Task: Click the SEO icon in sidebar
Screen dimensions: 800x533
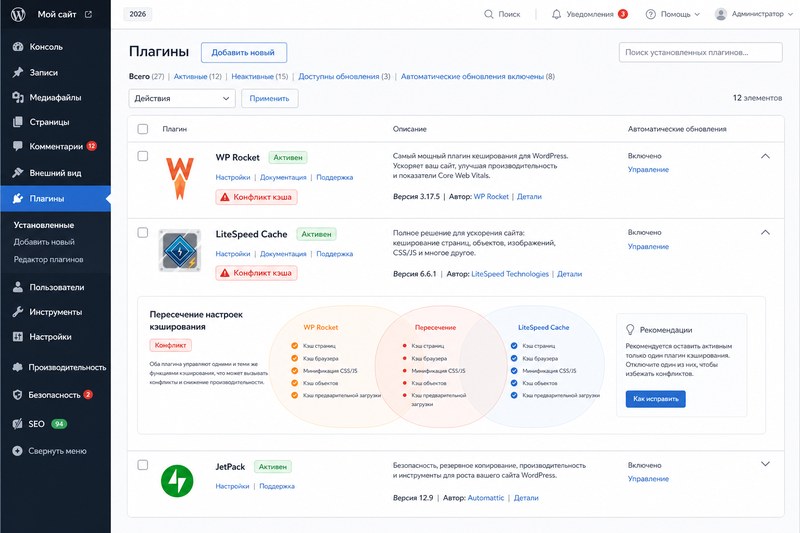Action: pos(18,423)
